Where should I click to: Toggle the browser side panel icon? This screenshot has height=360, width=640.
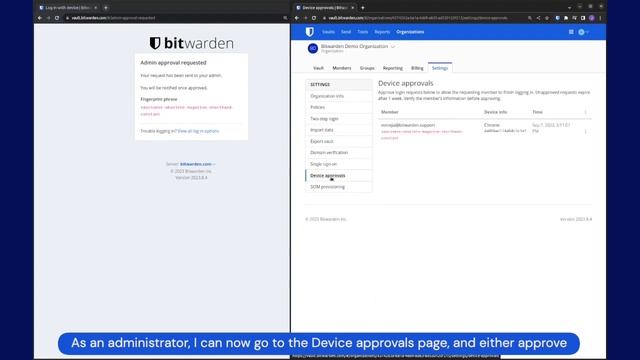(x=583, y=18)
